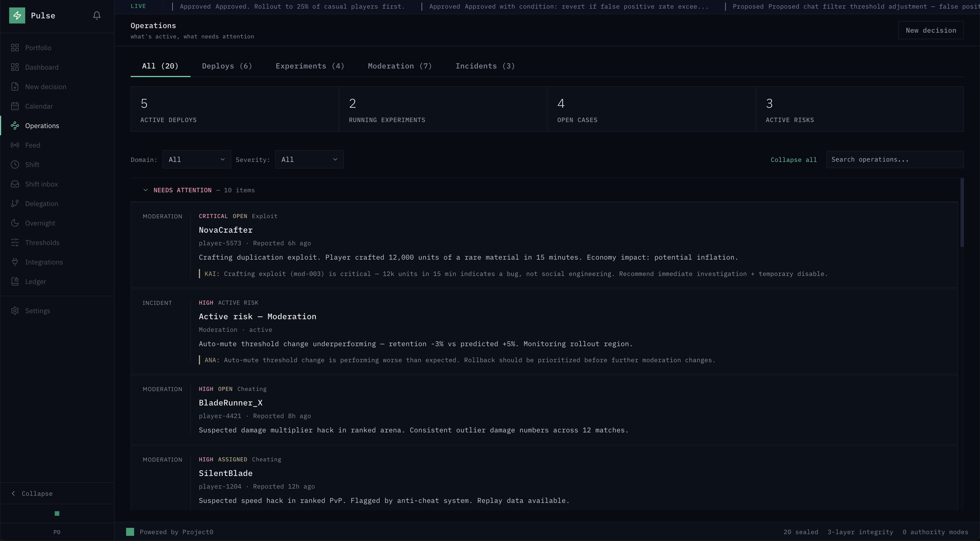Click the Shift inbox tray icon
The height and width of the screenshot is (541, 980).
pyautogui.click(x=15, y=184)
